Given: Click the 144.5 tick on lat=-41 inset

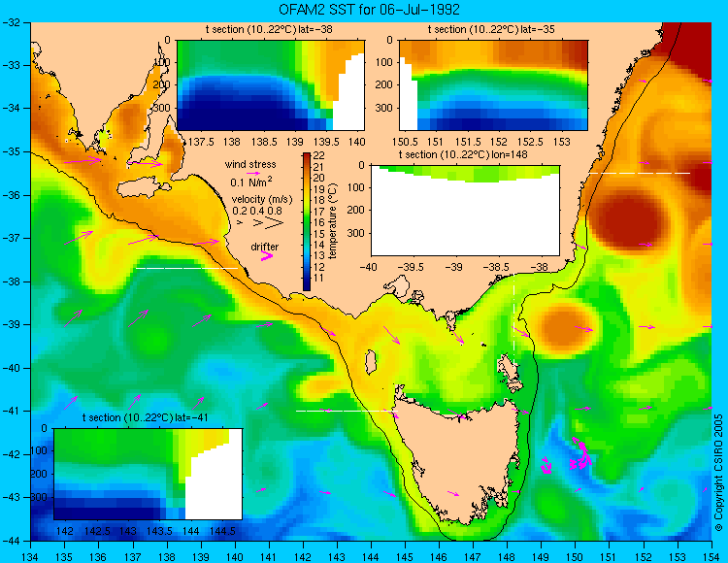Looking at the screenshot, I should (223, 531).
